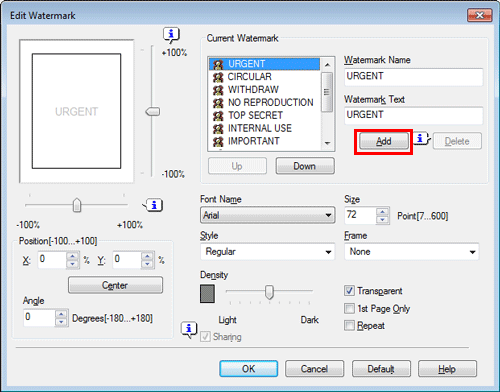Click the Y position input field
The image size is (500, 392).
coord(127,260)
